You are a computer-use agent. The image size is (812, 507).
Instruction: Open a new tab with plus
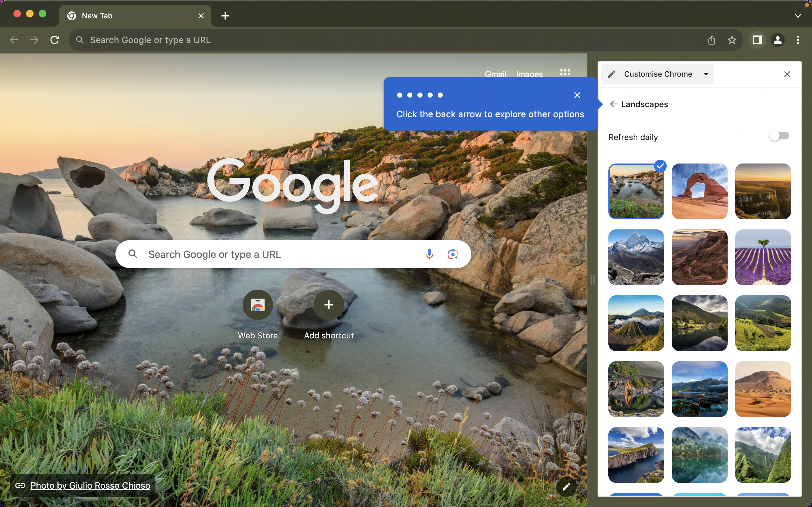pos(225,16)
